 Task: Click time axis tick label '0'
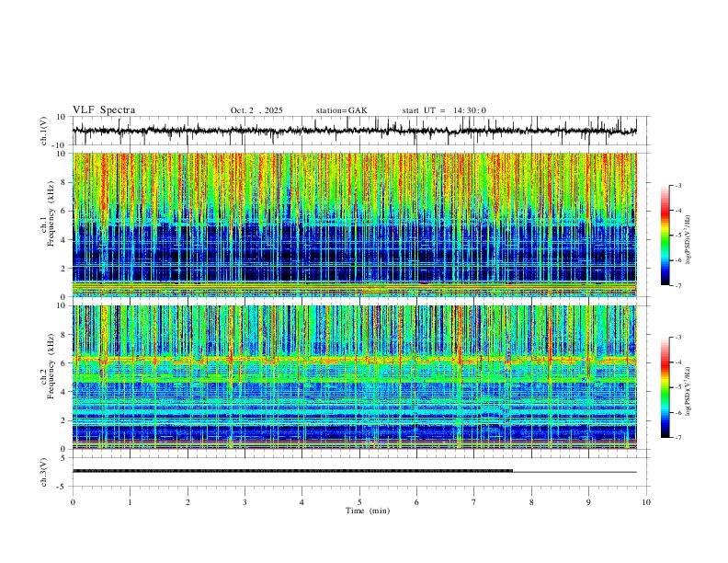(73, 502)
